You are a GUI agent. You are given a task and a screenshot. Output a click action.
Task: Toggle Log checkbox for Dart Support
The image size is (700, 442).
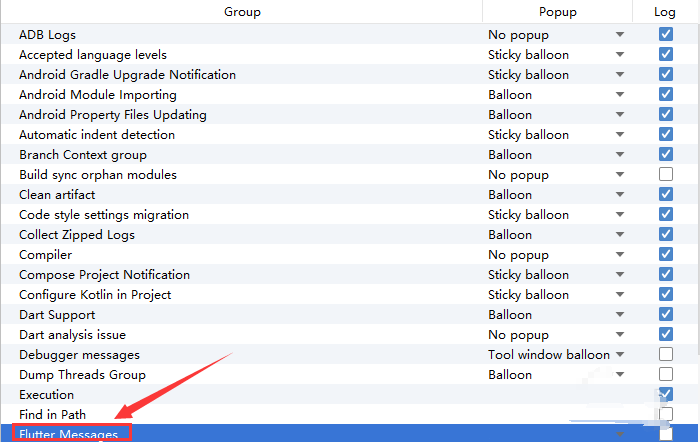coord(666,314)
